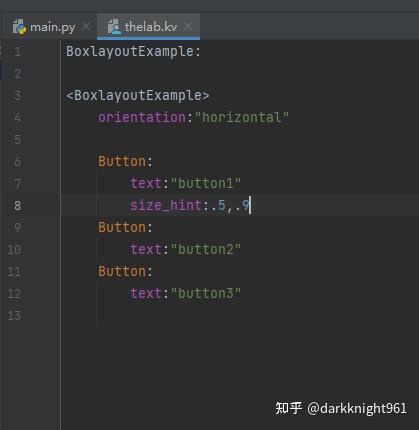419x430 pixels.
Task: Switch to the main.py tab
Action: [53, 27]
